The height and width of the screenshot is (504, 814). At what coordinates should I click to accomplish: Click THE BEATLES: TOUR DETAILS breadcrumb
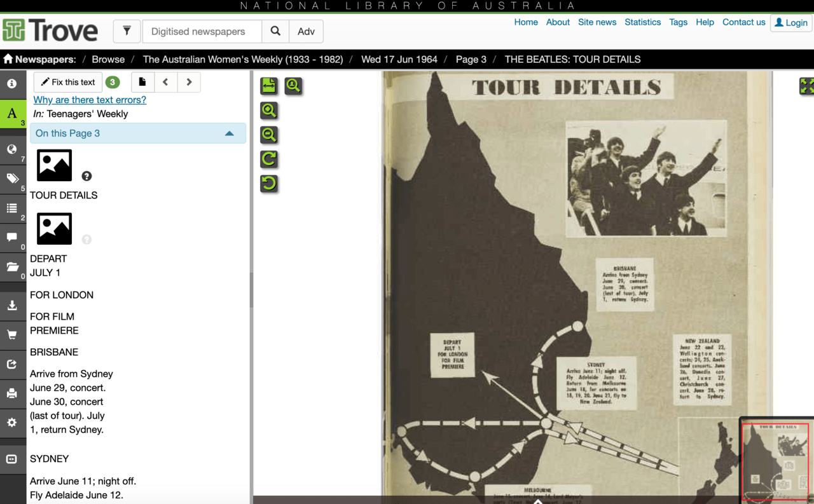572,59
